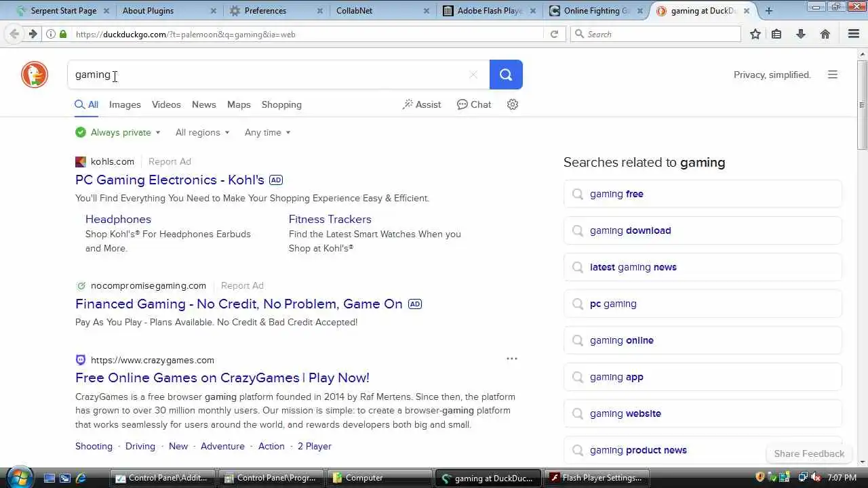Open search settings gear icon
The image size is (868, 488).
[513, 104]
